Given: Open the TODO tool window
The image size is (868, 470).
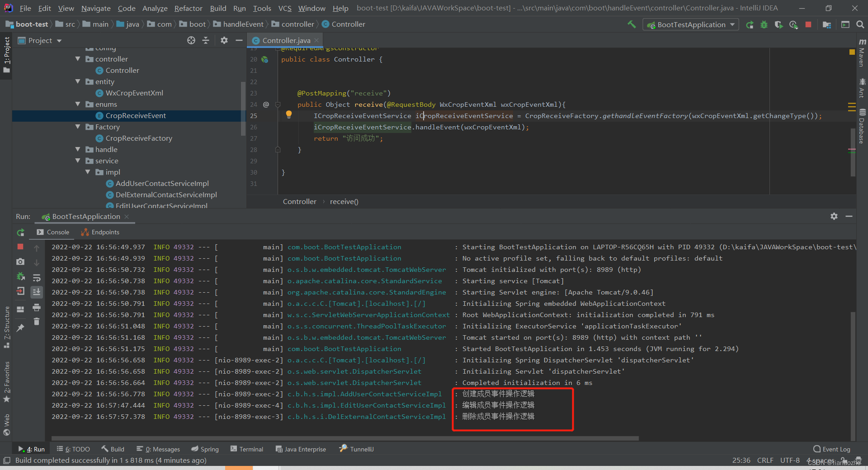Looking at the screenshot, I should (73, 449).
